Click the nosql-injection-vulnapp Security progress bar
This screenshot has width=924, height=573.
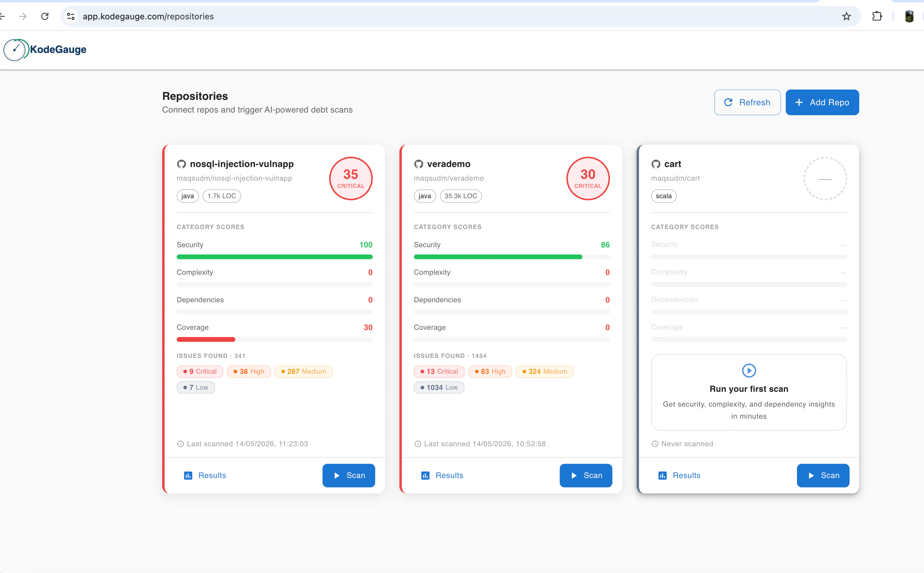click(274, 257)
